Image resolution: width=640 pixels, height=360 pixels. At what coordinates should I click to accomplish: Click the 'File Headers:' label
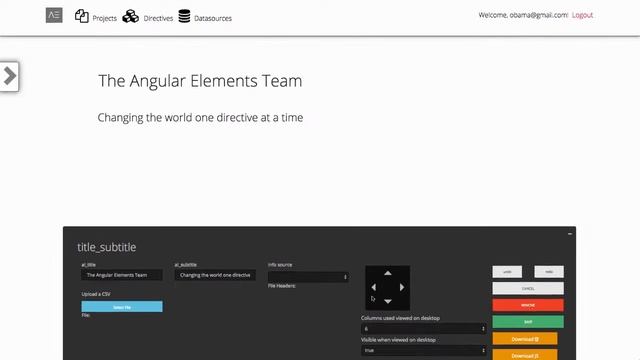click(x=282, y=286)
